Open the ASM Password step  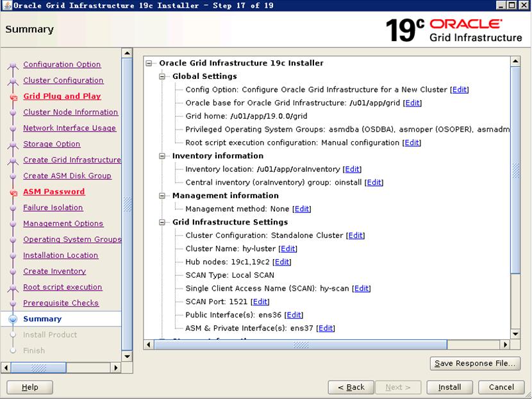(54, 192)
